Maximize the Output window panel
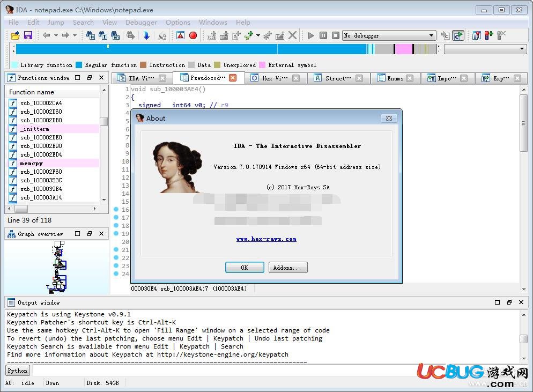The width and height of the screenshot is (533, 392). click(x=497, y=302)
